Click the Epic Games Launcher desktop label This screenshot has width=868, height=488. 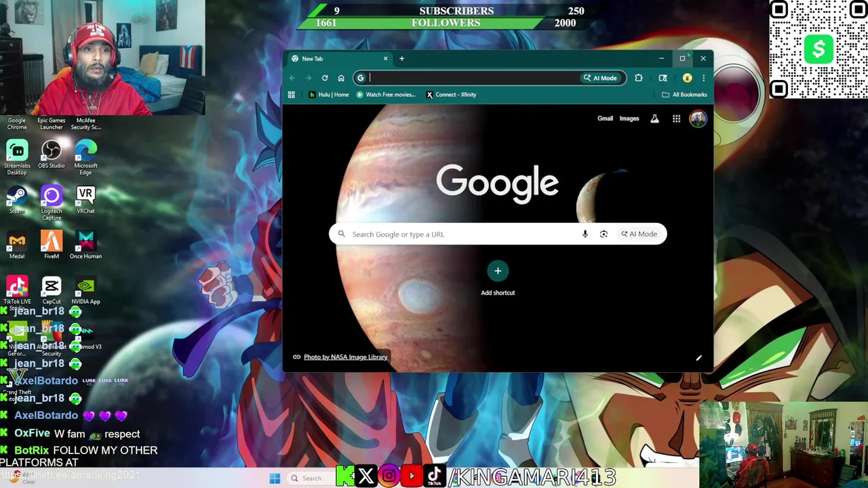(x=52, y=124)
